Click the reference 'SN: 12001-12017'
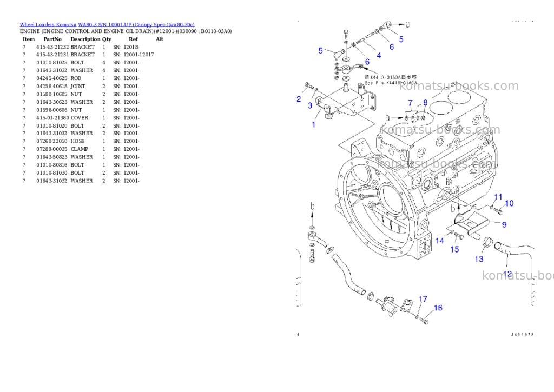Screen dimensions: 554x392 coord(133,55)
